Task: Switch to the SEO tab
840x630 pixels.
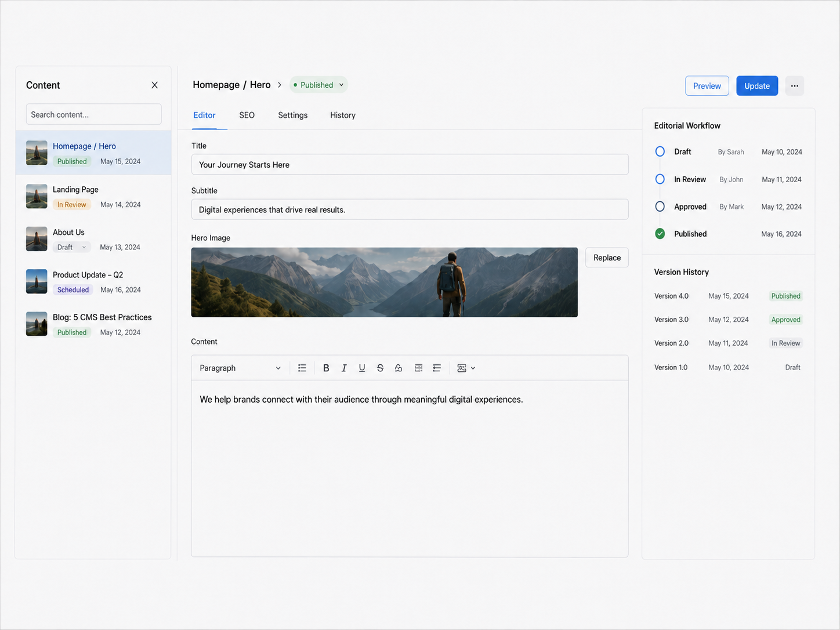Action: point(247,115)
